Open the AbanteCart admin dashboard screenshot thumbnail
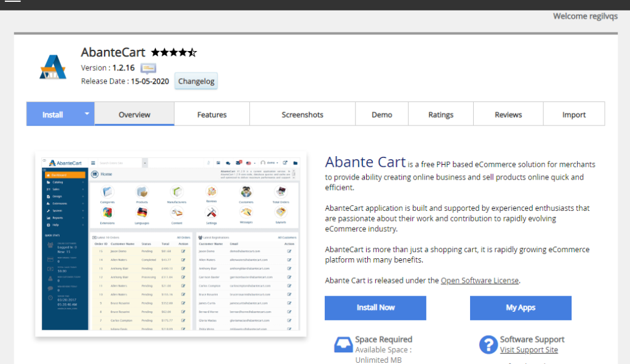Image resolution: width=630 pixels, height=364 pixels. pyautogui.click(x=171, y=244)
